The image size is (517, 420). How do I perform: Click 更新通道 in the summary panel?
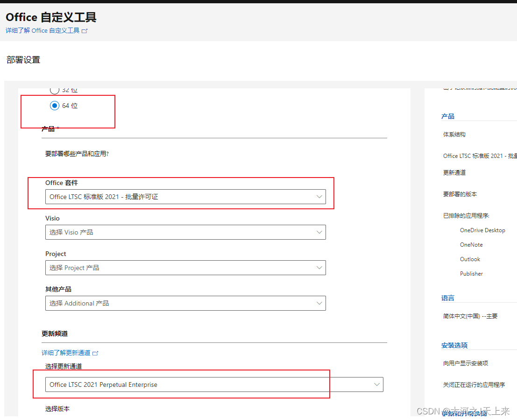coord(454,172)
